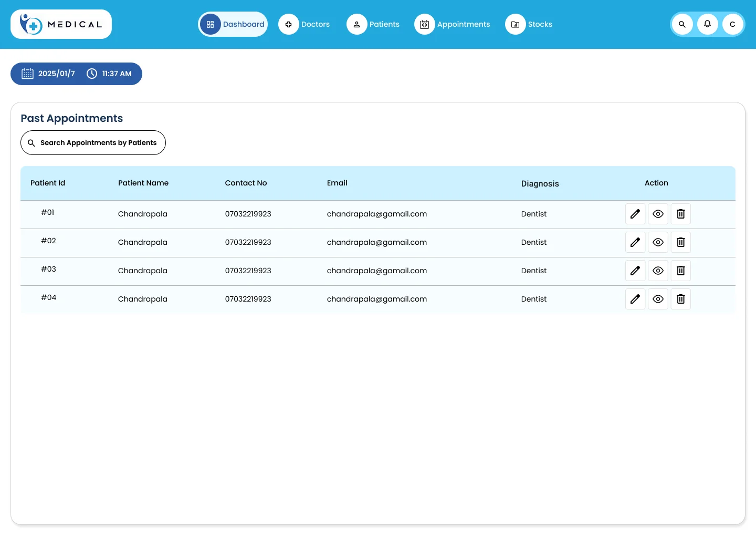The height and width of the screenshot is (538, 756).
Task: Click the date and time badge
Action: 76,74
